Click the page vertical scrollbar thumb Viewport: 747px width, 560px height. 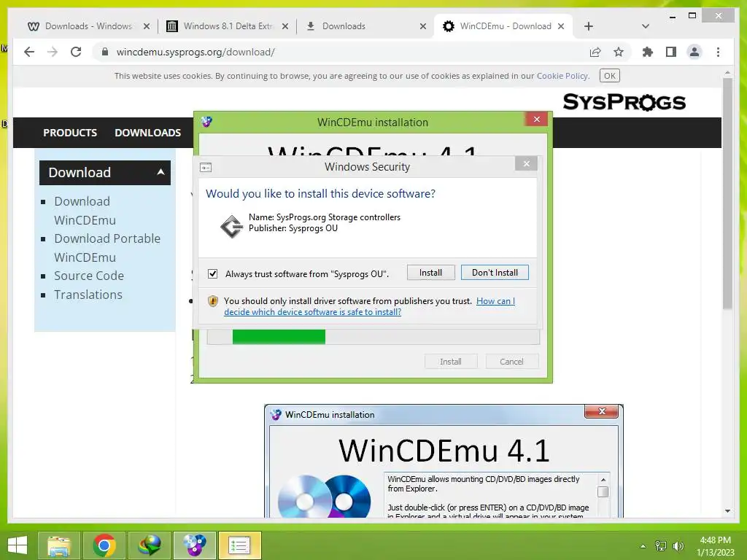[727, 193]
